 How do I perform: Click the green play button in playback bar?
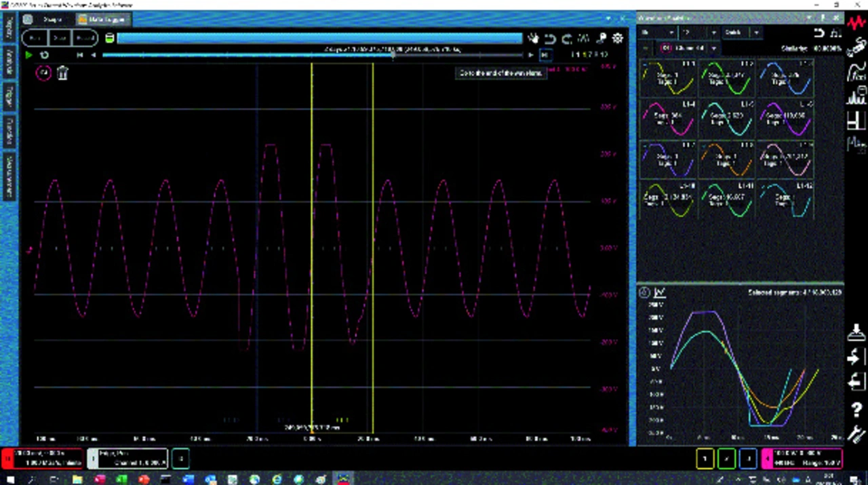click(28, 55)
